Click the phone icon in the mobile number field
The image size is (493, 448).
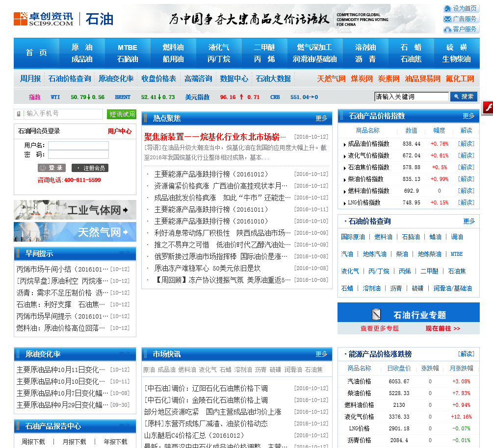pyautogui.click(x=19, y=114)
